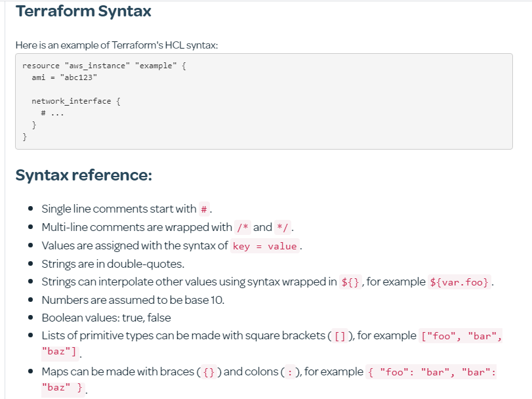Click 'Boolean values: true, false' bullet

point(106,318)
